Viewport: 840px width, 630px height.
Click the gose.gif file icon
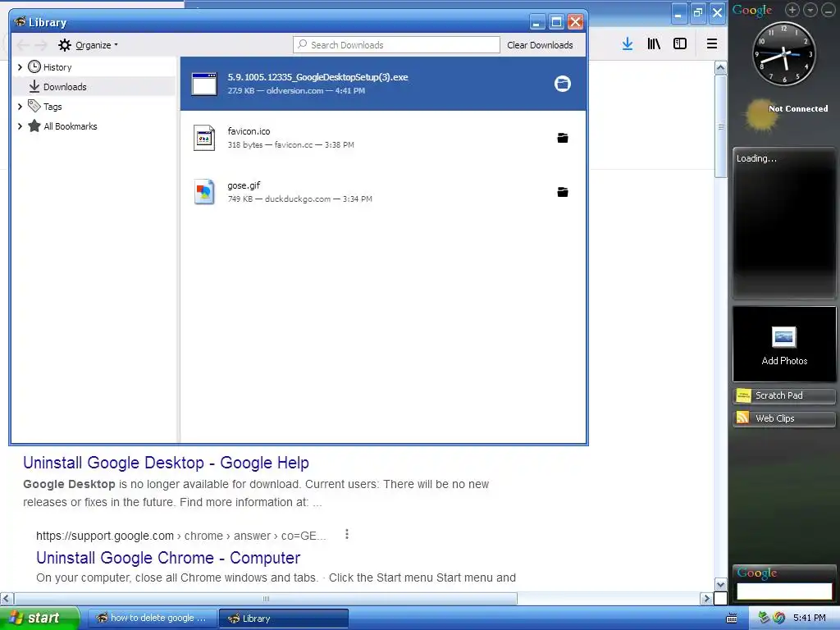[x=204, y=192]
